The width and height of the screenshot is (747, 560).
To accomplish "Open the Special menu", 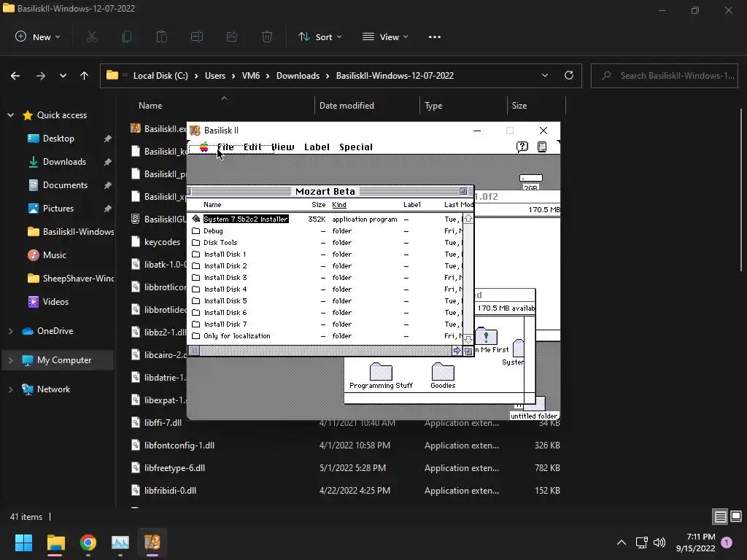I will coord(356,147).
